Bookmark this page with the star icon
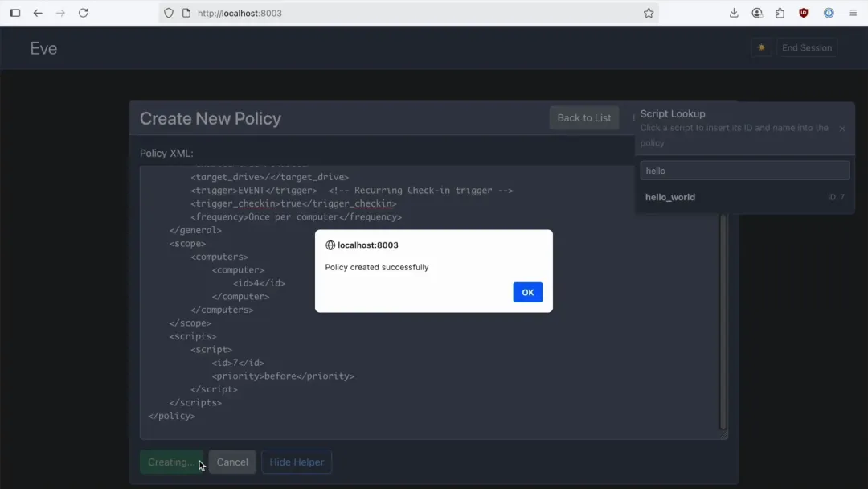The width and height of the screenshot is (868, 489). (x=649, y=13)
